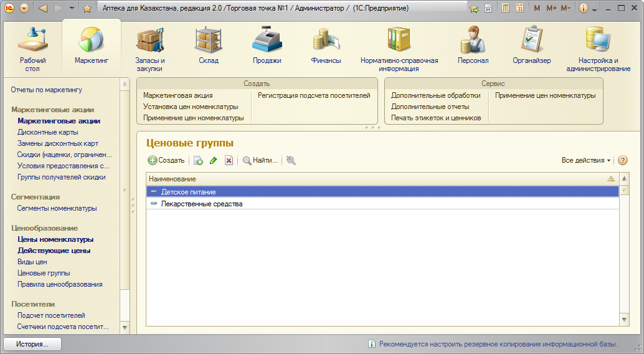Select the Лекарственные средства row
The image size is (644, 354).
pos(202,204)
